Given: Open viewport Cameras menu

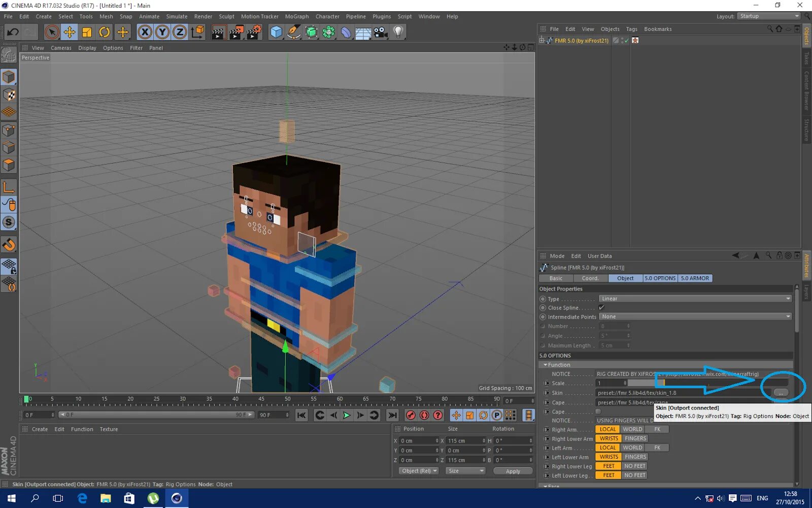Looking at the screenshot, I should [x=61, y=48].
